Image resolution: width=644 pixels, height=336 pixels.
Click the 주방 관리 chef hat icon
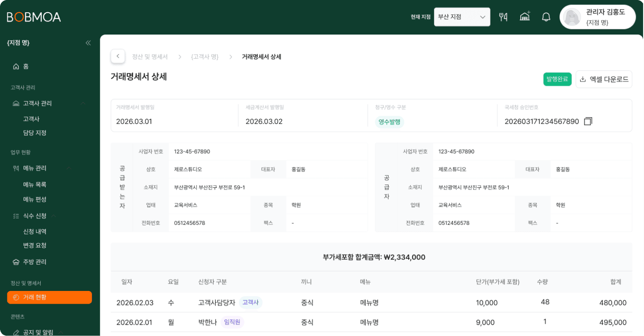[16, 262]
